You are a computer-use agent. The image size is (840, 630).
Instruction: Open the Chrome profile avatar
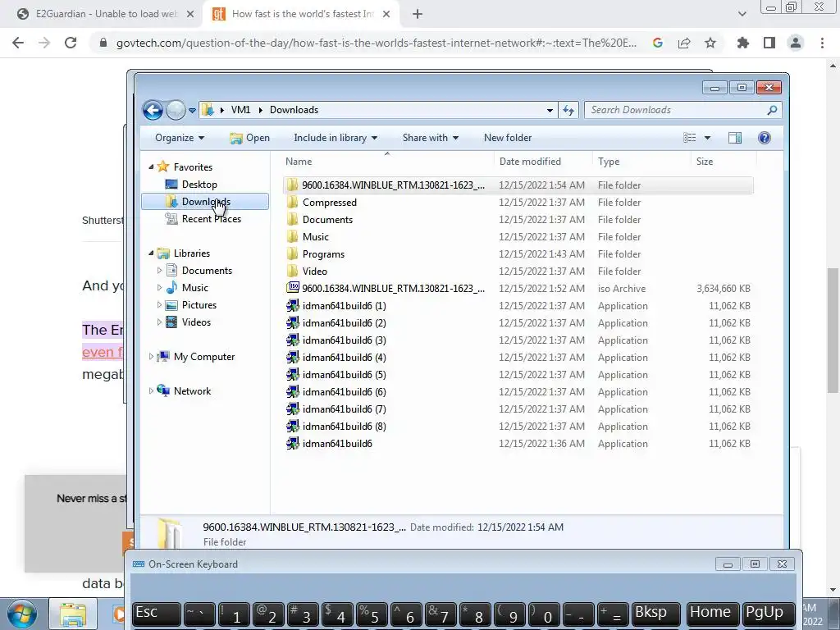tap(796, 43)
